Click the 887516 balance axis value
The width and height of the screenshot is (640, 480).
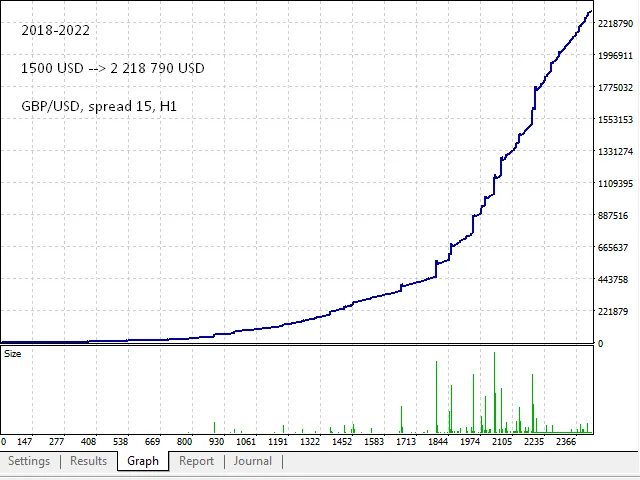[613, 216]
